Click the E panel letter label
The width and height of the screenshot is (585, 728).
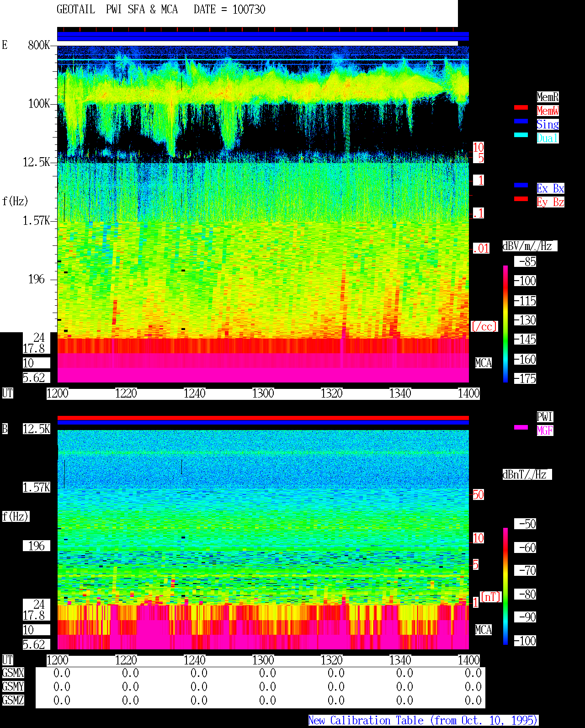pos(5,45)
